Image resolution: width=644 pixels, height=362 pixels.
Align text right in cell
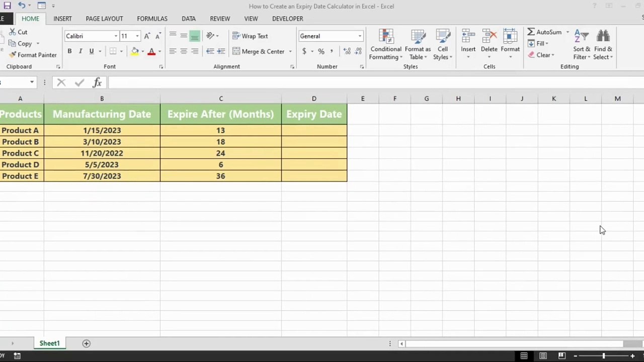tap(195, 51)
